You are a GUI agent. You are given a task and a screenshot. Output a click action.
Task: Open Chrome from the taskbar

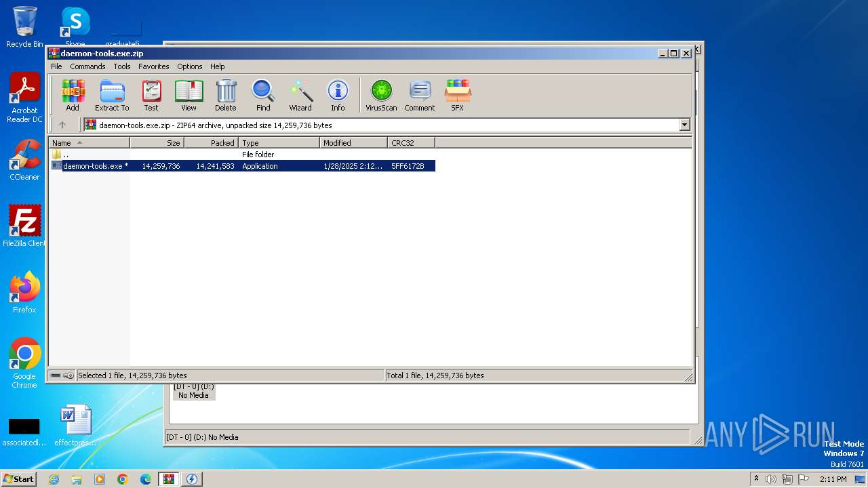[123, 479]
